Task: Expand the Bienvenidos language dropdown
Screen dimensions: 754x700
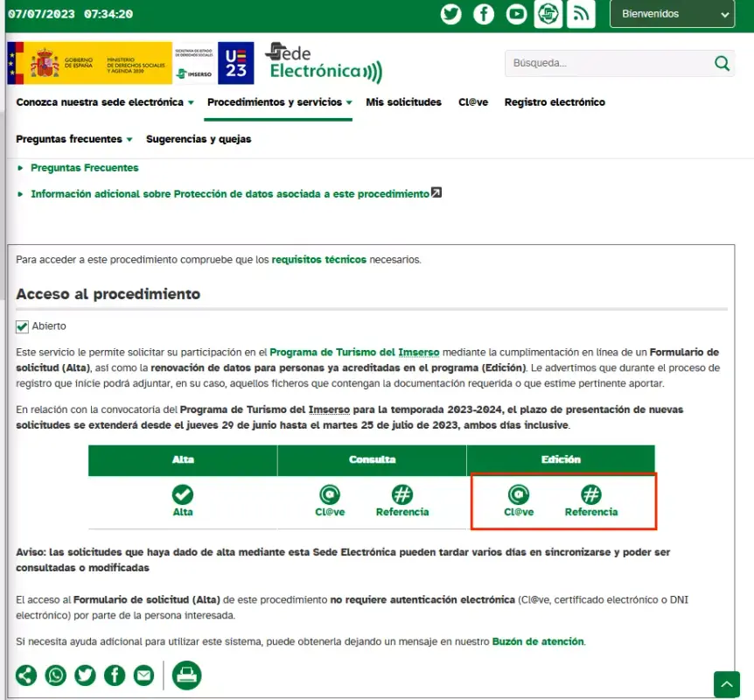Action: pyautogui.click(x=672, y=14)
